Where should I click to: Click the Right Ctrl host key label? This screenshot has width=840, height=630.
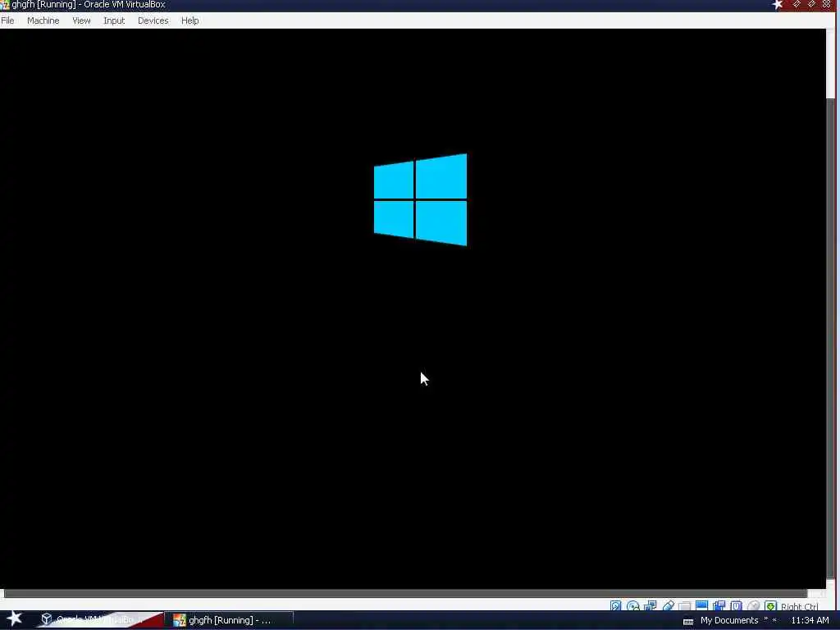pos(799,606)
